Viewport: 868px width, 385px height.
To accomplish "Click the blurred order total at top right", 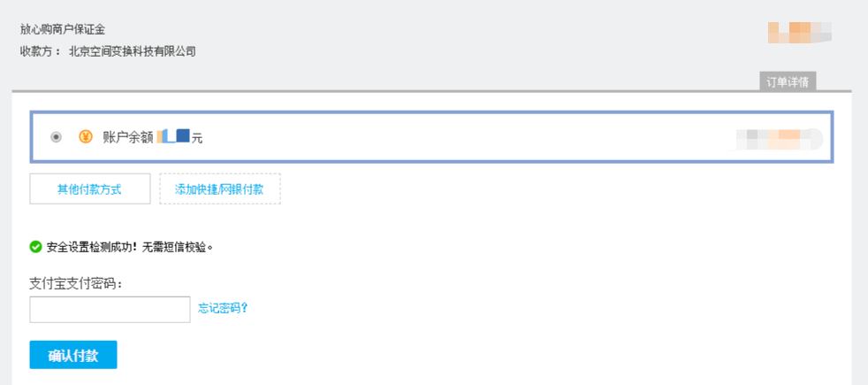I will point(799,33).
